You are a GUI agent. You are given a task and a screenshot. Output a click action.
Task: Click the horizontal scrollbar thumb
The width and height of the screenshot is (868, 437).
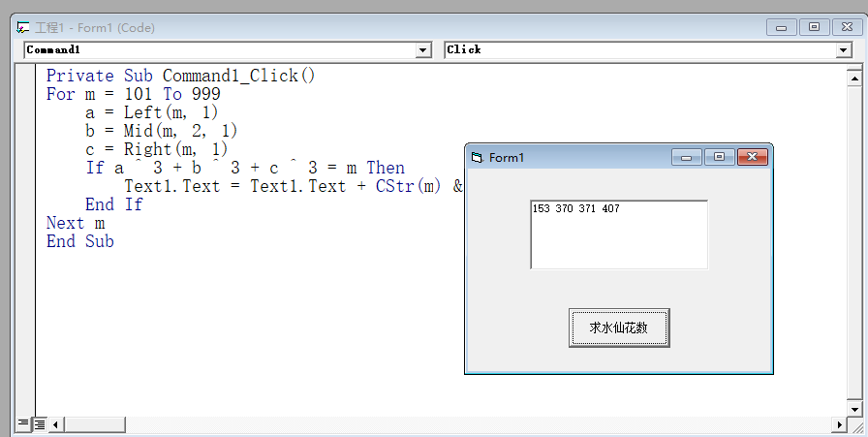point(94,424)
